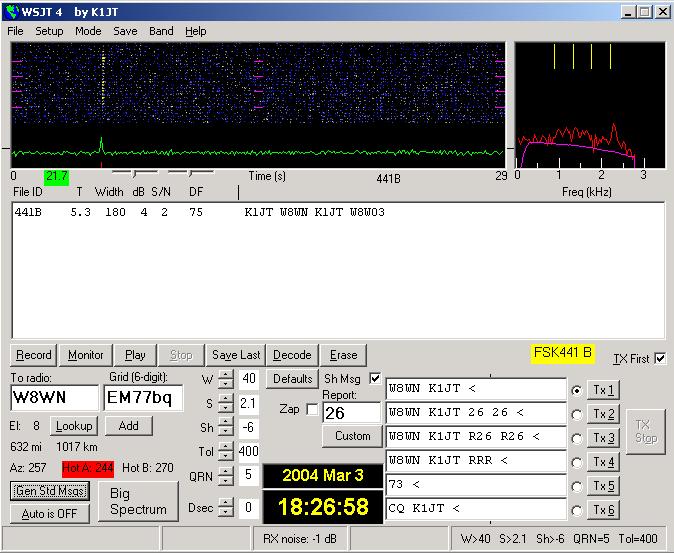Add the station with the Add button
The width and height of the screenshot is (674, 553).
click(129, 426)
